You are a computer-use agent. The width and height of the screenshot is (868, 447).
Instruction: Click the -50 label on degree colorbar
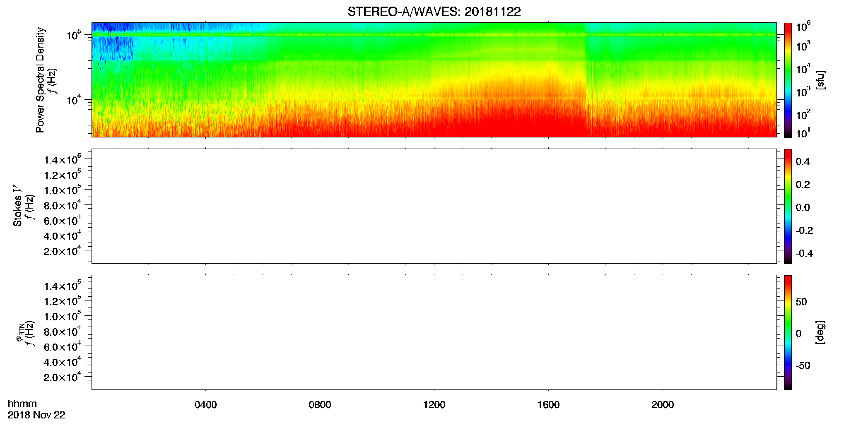803,366
